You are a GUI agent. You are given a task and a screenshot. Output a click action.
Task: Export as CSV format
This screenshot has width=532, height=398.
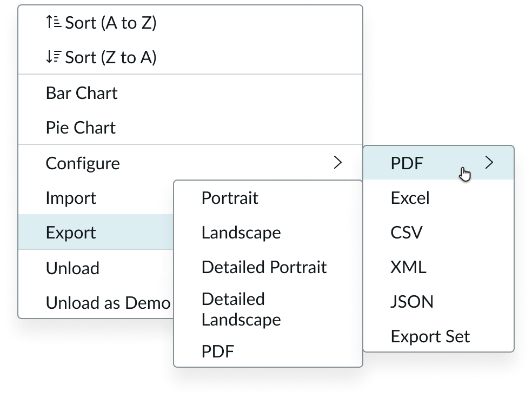click(438, 233)
